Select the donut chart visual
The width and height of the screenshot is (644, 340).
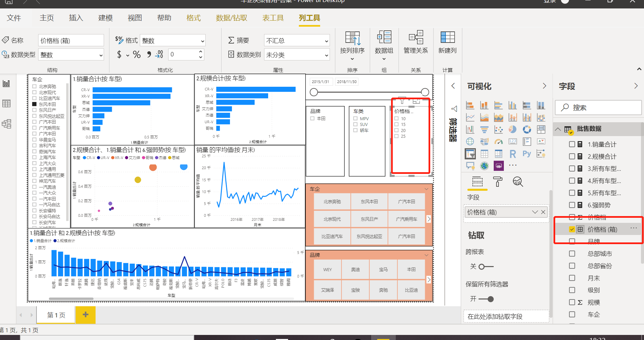coord(527,129)
